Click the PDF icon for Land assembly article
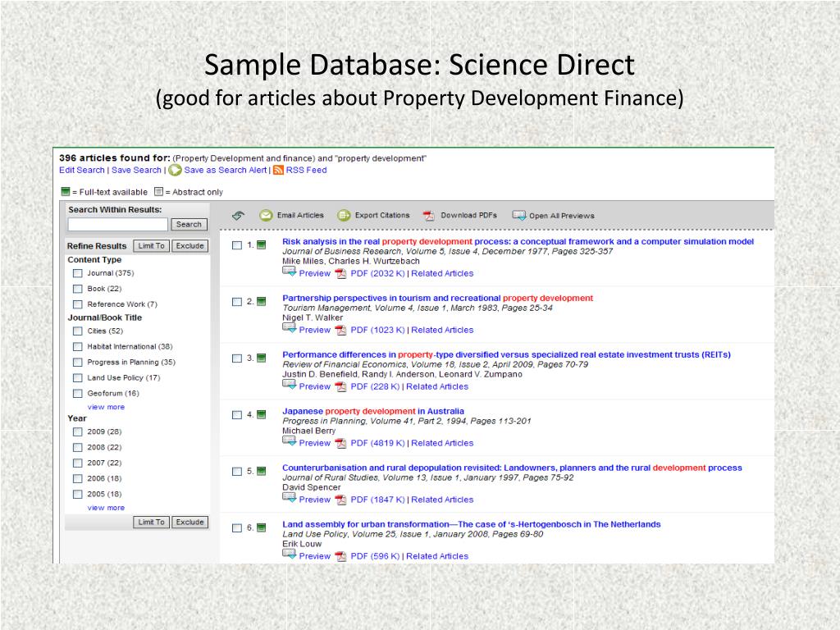840x630 pixels. 340,557
